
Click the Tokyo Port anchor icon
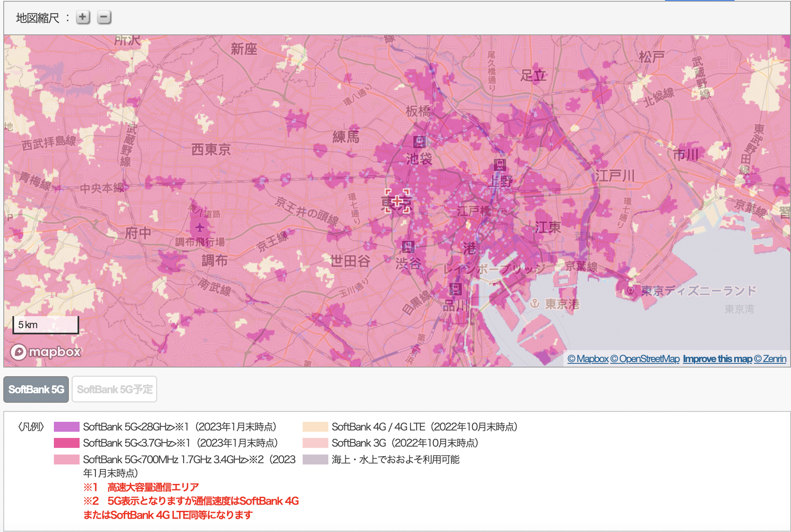click(x=535, y=304)
